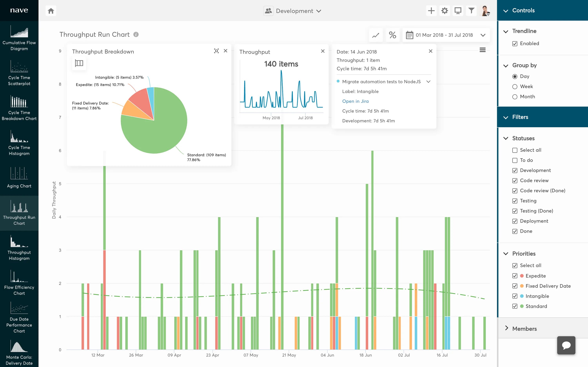This screenshot has height=367, width=588.
Task: Expand the Members section
Action: [x=524, y=329]
